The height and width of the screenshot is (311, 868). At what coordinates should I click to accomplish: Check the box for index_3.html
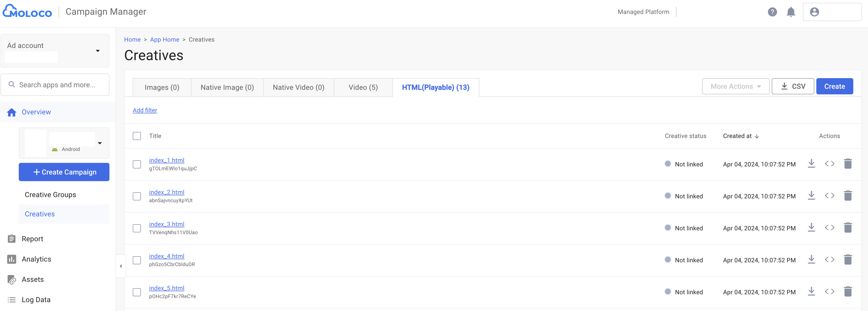137,228
